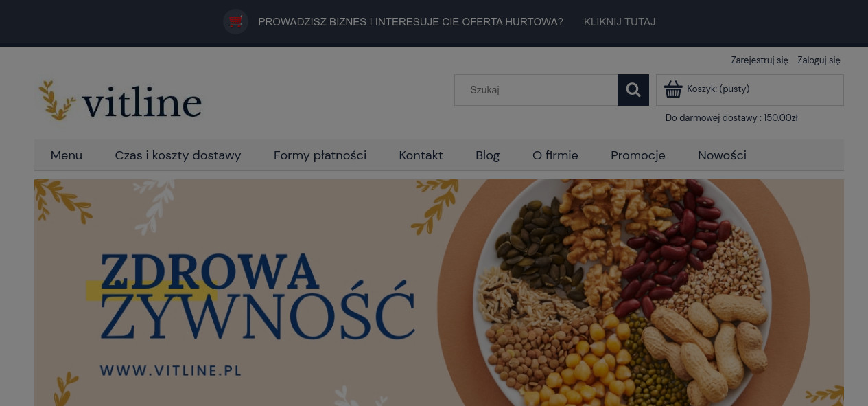Click the wholesale offer banner text
868x406 pixels.
tap(410, 22)
